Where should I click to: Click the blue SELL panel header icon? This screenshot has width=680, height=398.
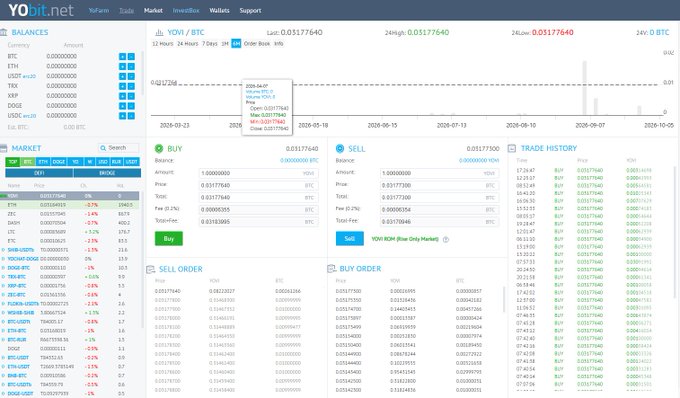[340, 149]
